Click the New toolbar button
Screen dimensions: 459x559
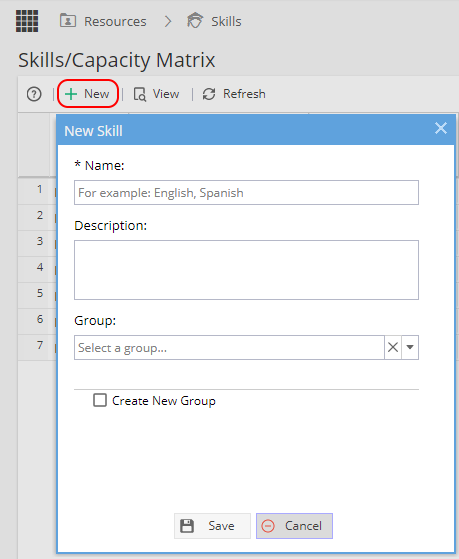(x=88, y=94)
